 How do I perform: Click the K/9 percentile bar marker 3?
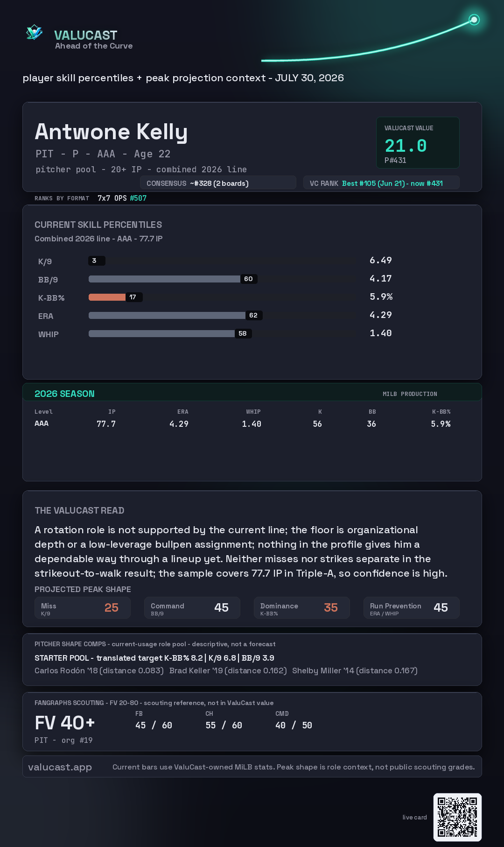point(97,261)
